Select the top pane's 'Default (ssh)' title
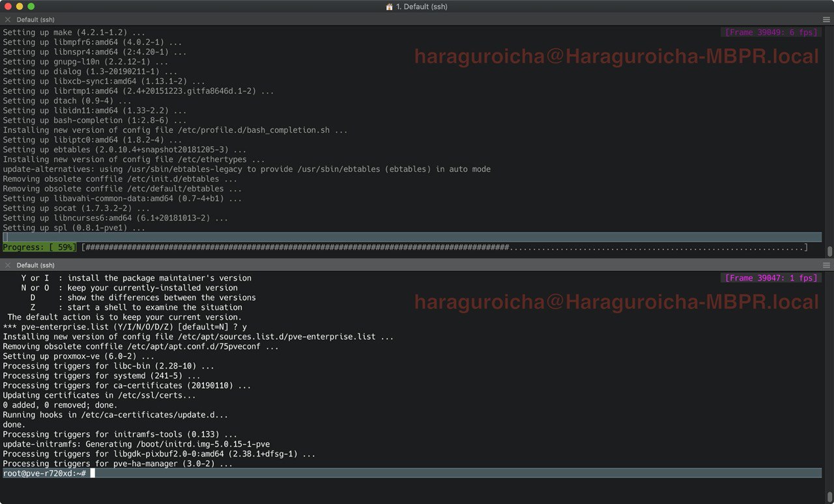This screenshot has width=834, height=504. click(x=36, y=20)
